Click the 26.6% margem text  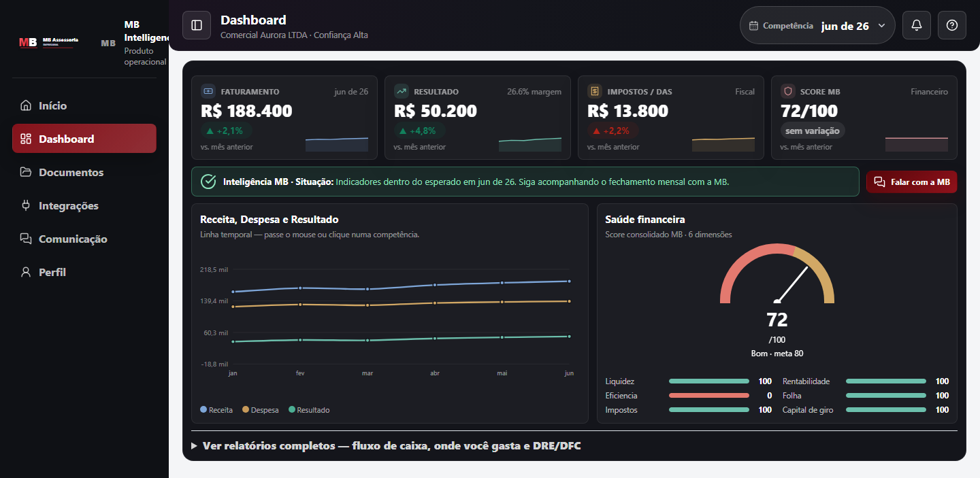534,92
